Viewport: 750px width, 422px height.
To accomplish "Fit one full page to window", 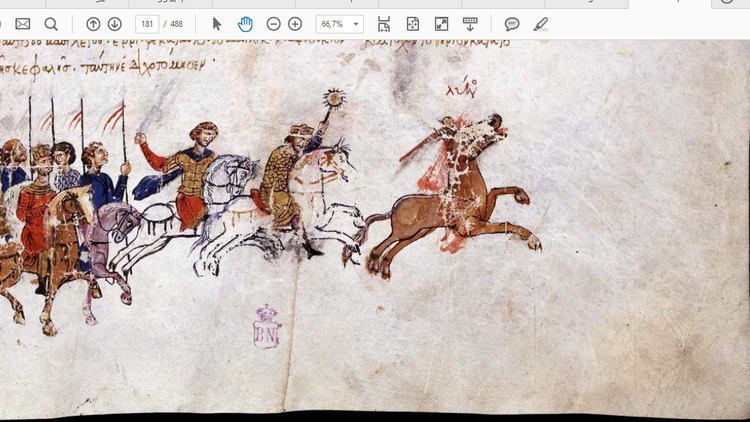I will pos(413,24).
